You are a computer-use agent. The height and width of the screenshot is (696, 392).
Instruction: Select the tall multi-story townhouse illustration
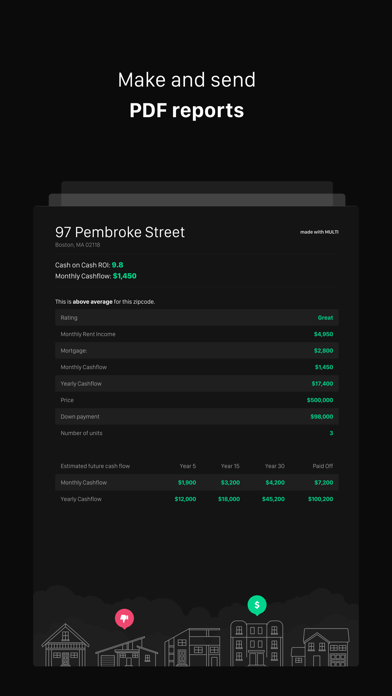(257, 643)
